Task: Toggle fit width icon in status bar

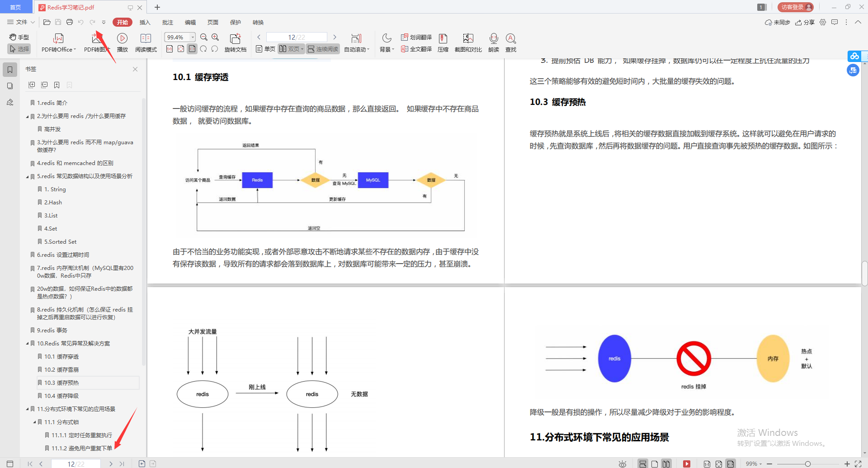Action: click(730, 464)
